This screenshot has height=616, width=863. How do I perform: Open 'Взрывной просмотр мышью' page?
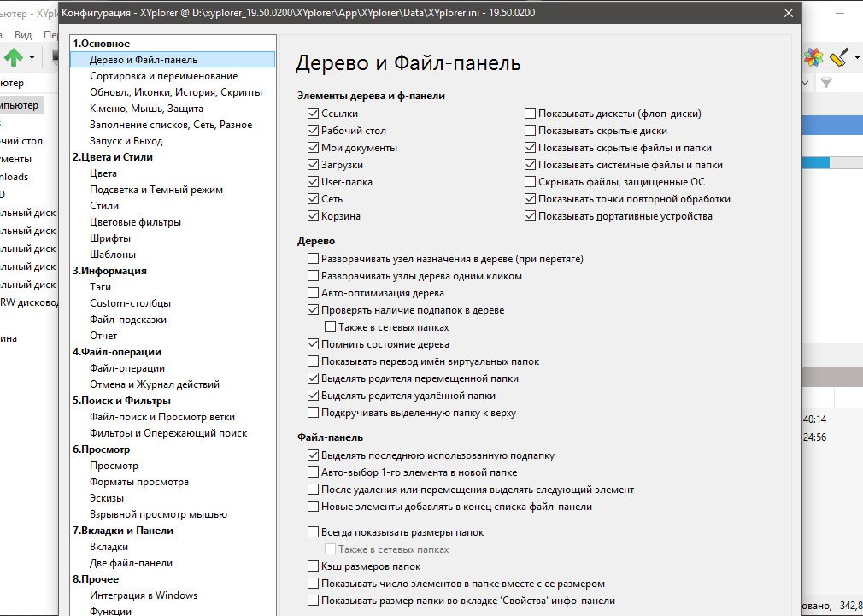[x=159, y=514]
